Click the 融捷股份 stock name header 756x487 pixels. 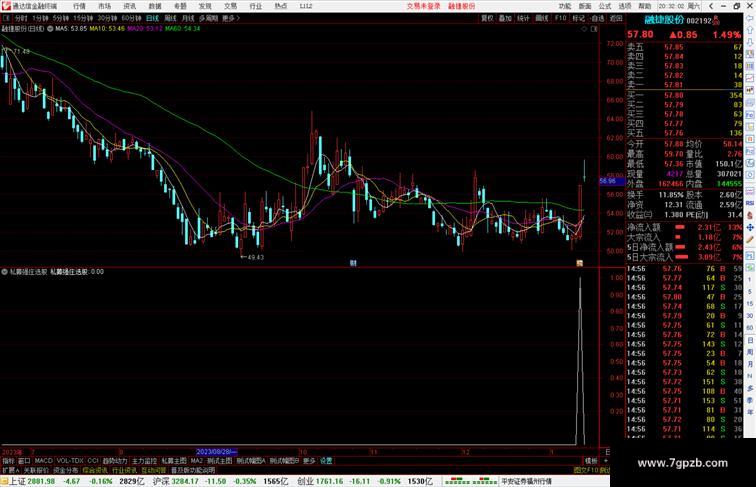point(664,20)
